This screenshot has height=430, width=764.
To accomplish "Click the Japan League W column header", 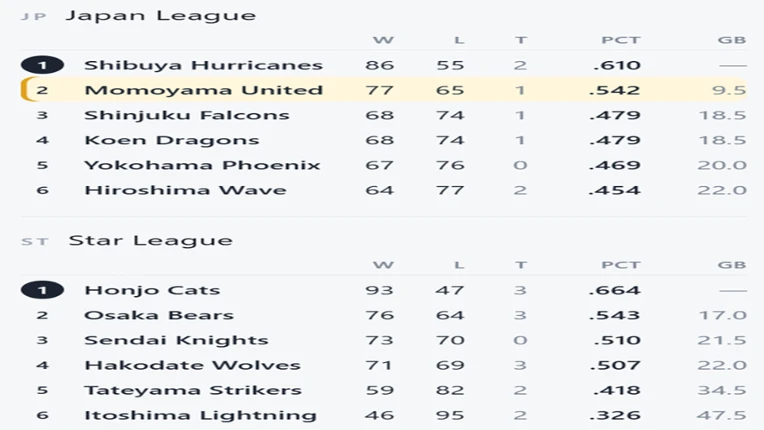I will 383,40.
